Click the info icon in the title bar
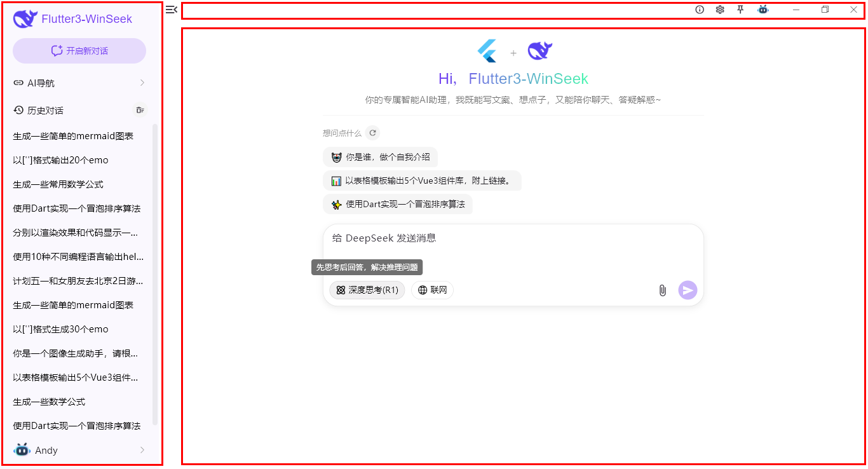 click(x=700, y=10)
